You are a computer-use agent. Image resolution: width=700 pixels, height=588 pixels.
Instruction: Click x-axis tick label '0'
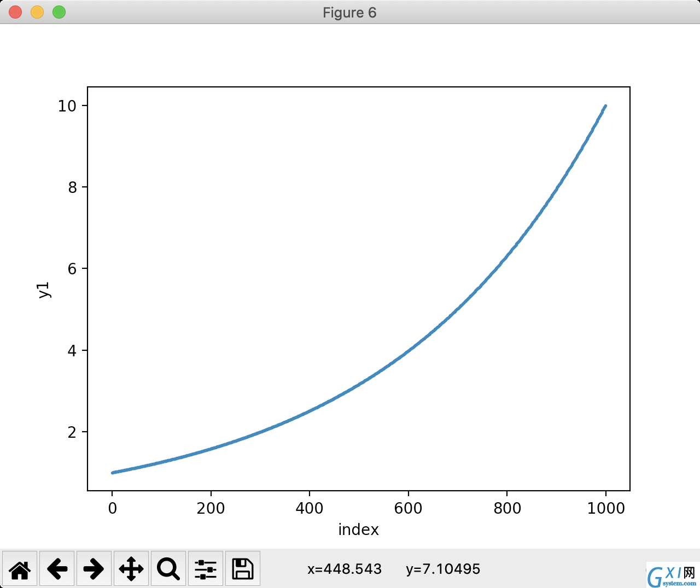(112, 508)
